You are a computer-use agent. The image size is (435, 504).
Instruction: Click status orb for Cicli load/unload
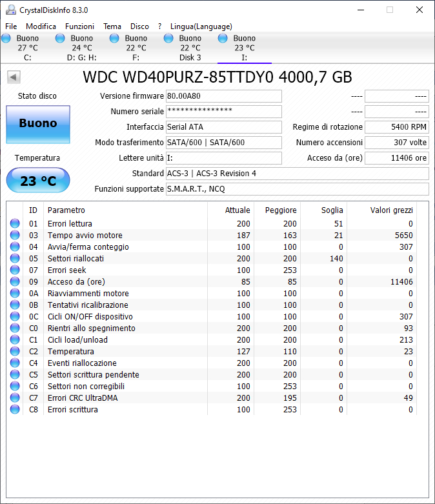(15, 339)
